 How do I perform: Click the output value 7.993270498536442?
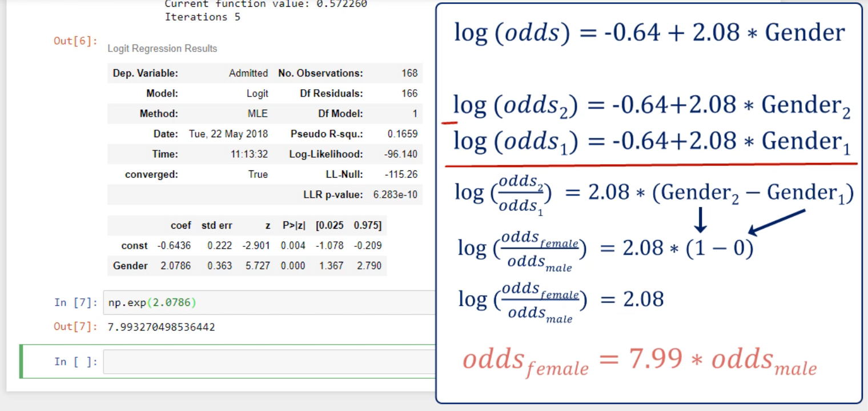point(161,327)
